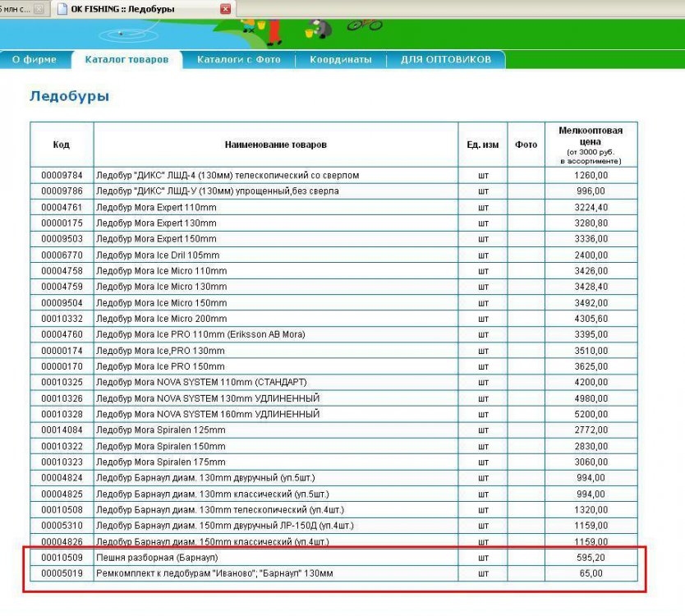Click code 00005310
The image size is (685, 616).
pos(62,526)
